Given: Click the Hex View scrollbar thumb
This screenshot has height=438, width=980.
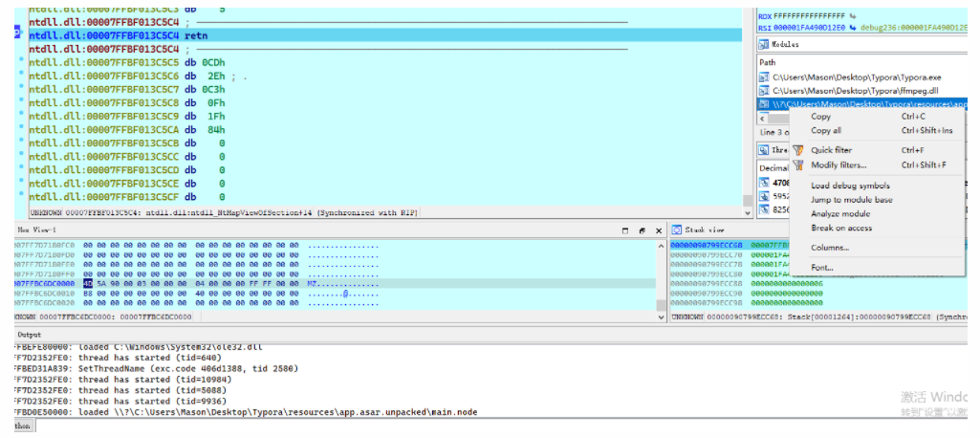Looking at the screenshot, I should coord(662,305).
